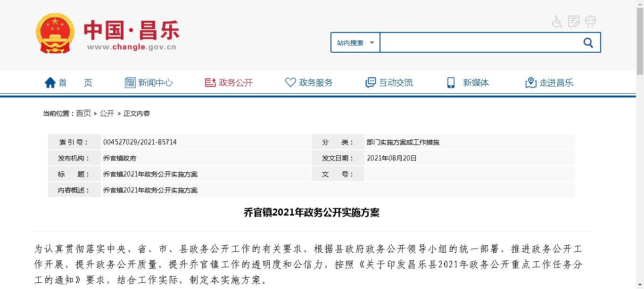Click the national emblem logo
This screenshot has height=289, width=644.
[55, 34]
